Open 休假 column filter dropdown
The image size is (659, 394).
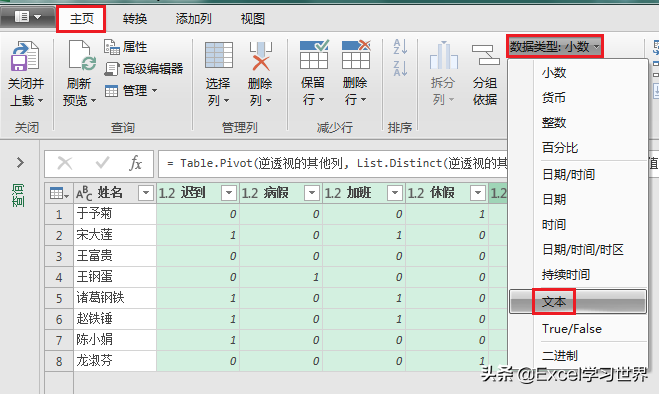point(478,193)
